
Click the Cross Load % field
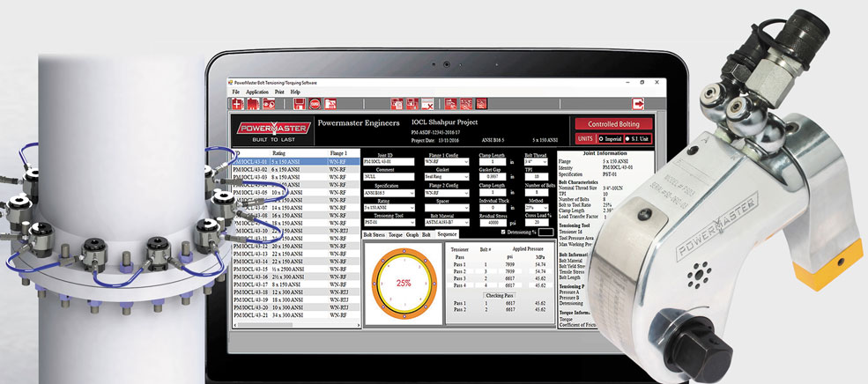(x=537, y=223)
